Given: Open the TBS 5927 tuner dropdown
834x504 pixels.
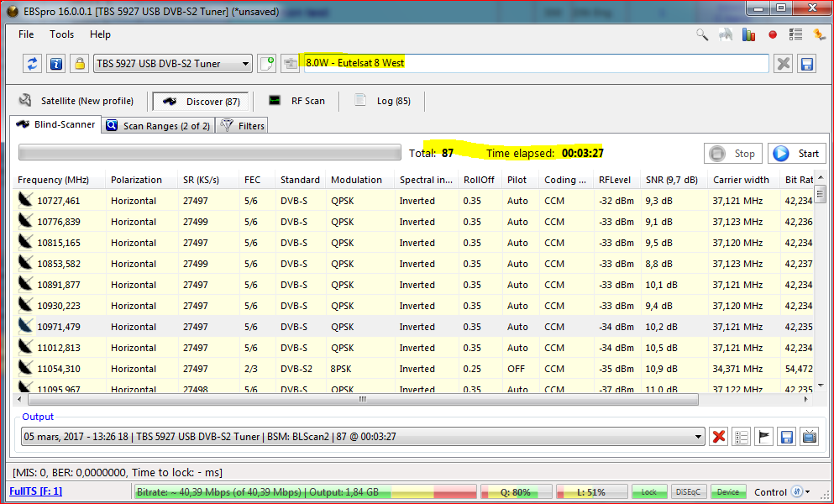Looking at the screenshot, I should click(172, 64).
